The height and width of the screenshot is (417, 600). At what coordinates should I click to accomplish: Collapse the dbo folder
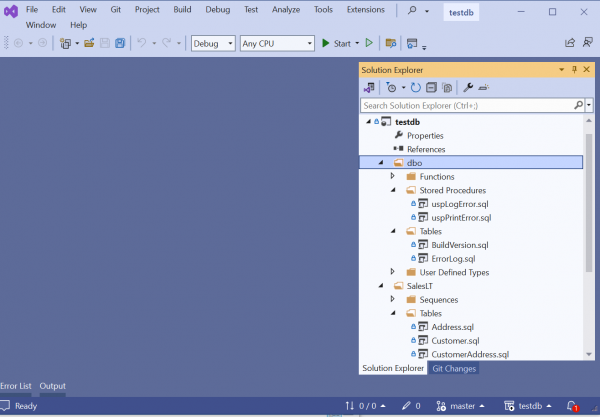[381, 163]
